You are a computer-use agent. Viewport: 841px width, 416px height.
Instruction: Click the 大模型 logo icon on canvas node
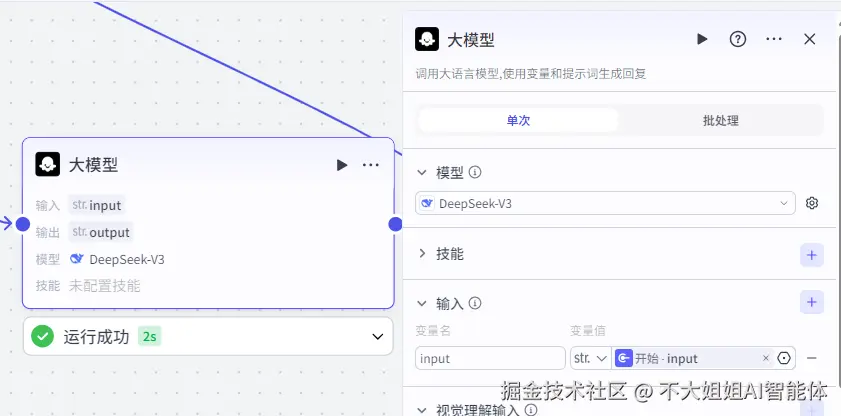tap(48, 164)
